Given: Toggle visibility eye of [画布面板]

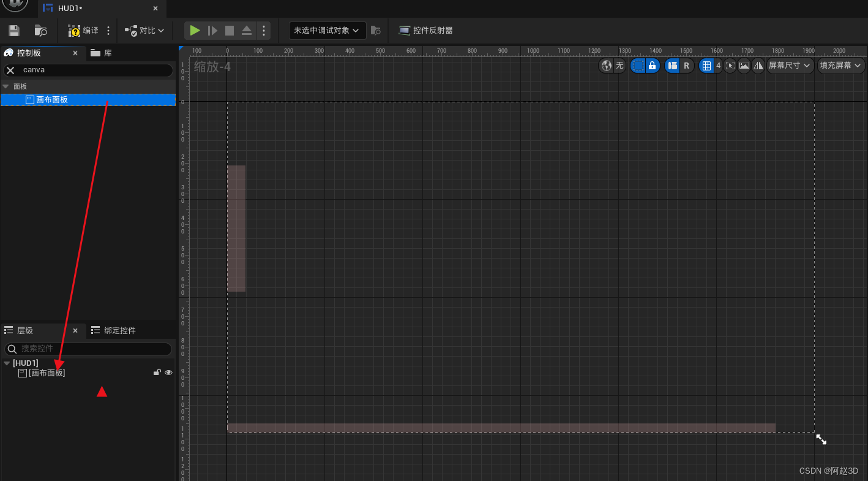Looking at the screenshot, I should coord(168,373).
